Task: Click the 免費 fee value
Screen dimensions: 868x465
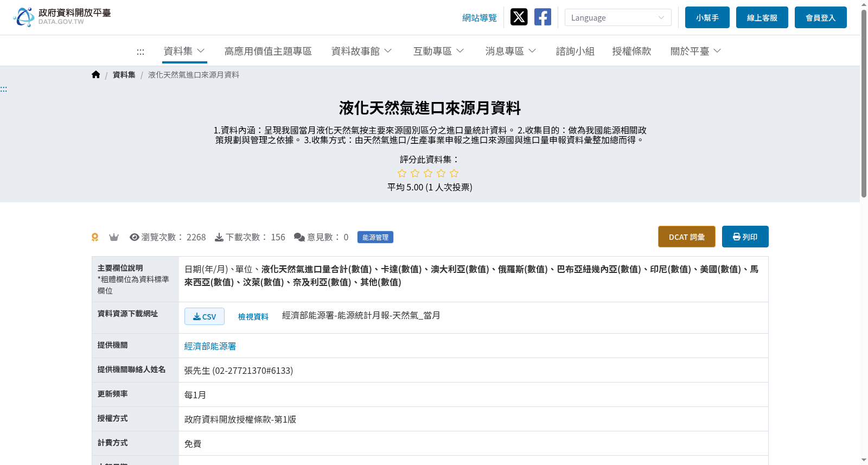Action: tap(193, 444)
